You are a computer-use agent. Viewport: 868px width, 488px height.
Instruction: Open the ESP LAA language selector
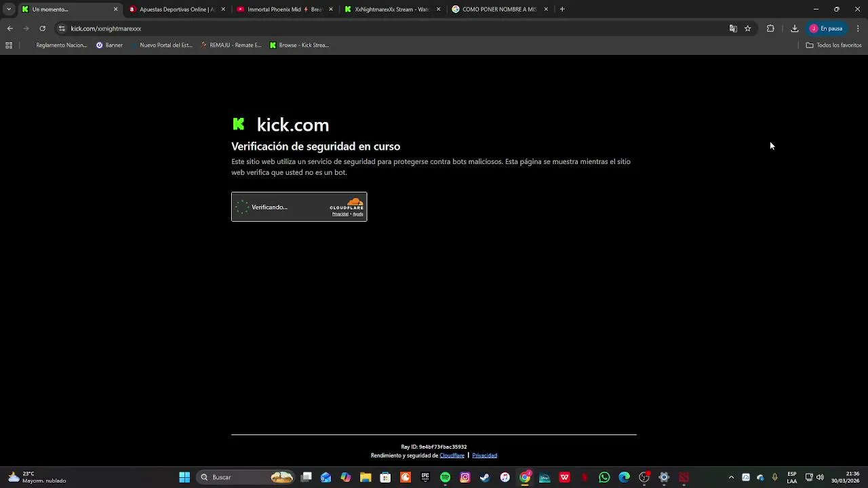792,477
